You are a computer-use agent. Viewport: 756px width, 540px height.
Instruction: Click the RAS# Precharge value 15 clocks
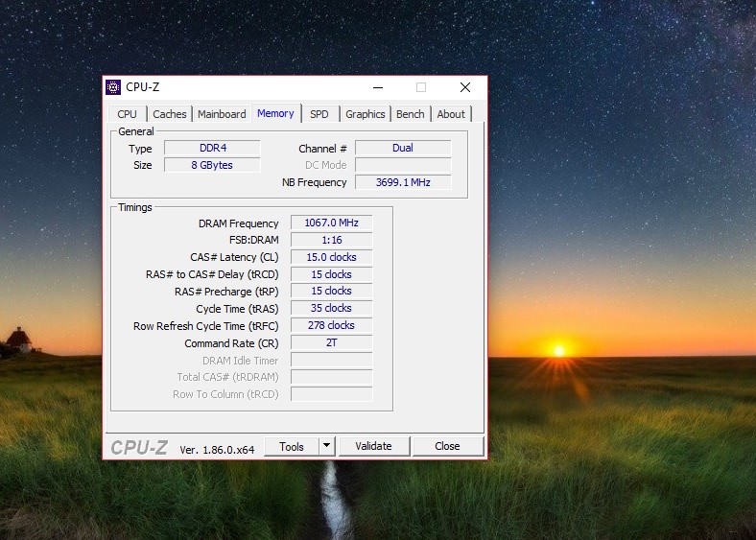(332, 291)
